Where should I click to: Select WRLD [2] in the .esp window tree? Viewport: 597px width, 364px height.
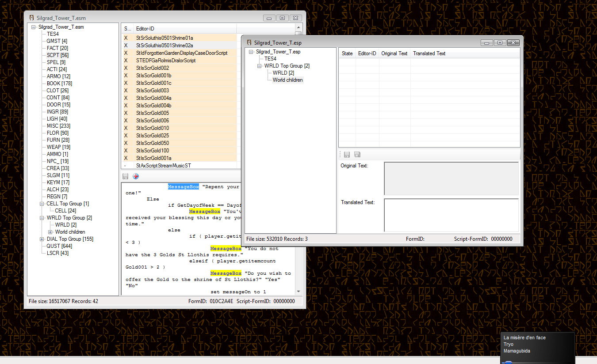[283, 73]
